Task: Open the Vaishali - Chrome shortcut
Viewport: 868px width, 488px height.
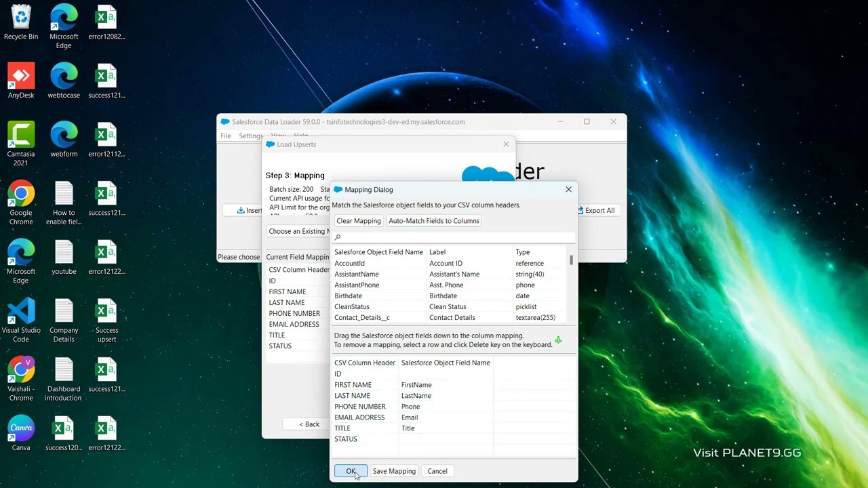Action: pos(21,380)
